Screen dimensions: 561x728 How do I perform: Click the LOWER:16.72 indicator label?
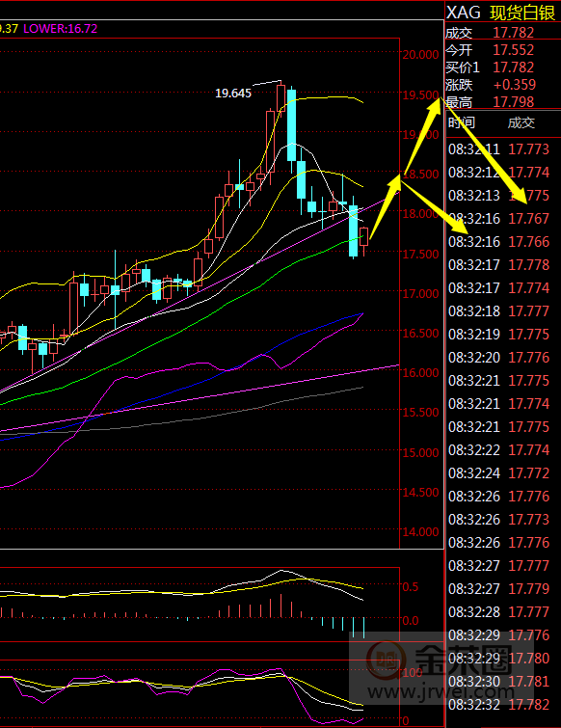pos(61,29)
